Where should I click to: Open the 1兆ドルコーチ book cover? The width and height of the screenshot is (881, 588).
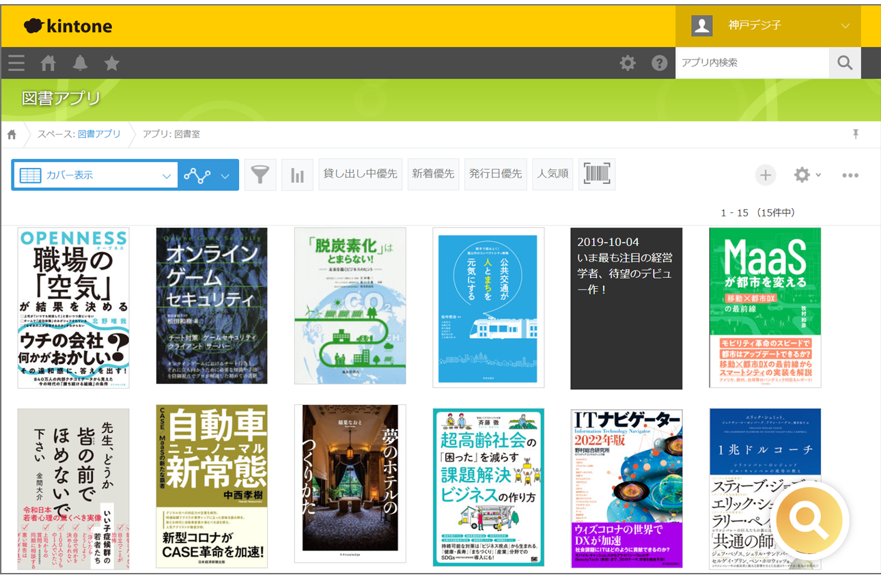coord(765,489)
